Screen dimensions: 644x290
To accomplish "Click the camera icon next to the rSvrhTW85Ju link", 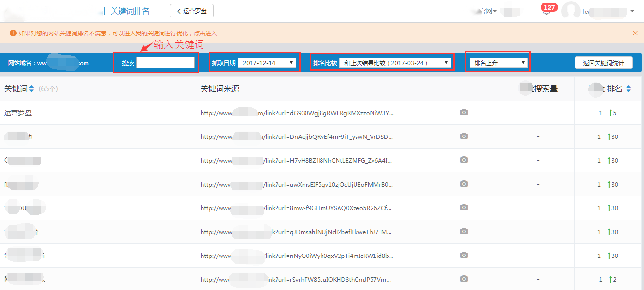I will (464, 279).
